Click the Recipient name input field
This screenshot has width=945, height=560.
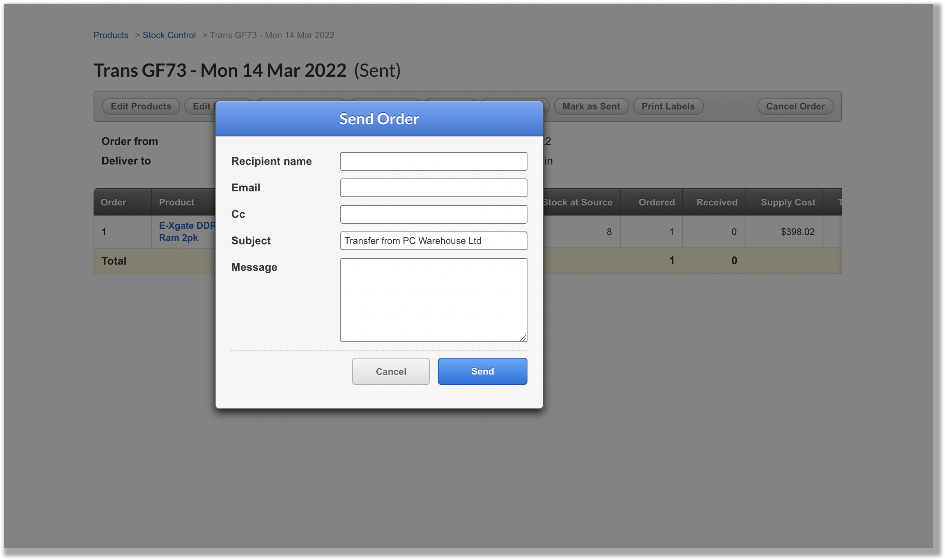pos(434,161)
